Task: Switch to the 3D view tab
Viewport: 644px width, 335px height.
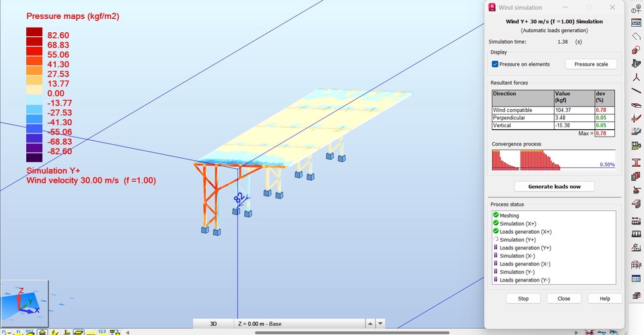Action: pyautogui.click(x=213, y=324)
